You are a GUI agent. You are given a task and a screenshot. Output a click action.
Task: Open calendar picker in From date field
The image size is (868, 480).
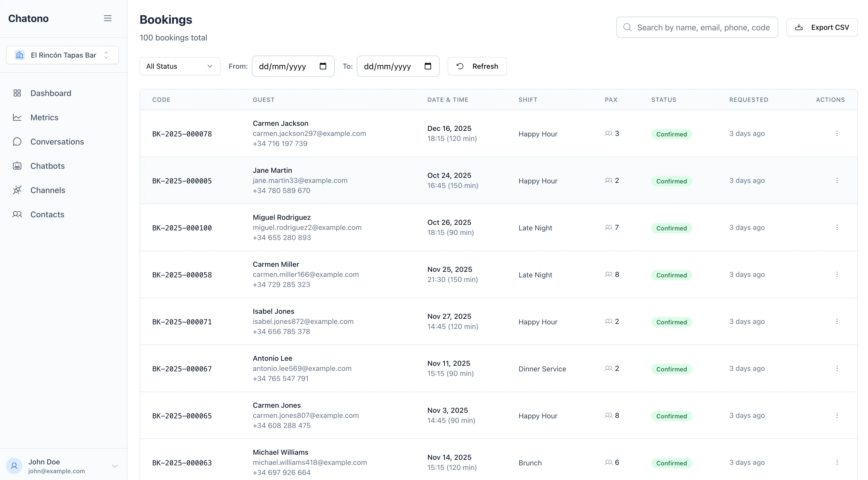click(323, 66)
